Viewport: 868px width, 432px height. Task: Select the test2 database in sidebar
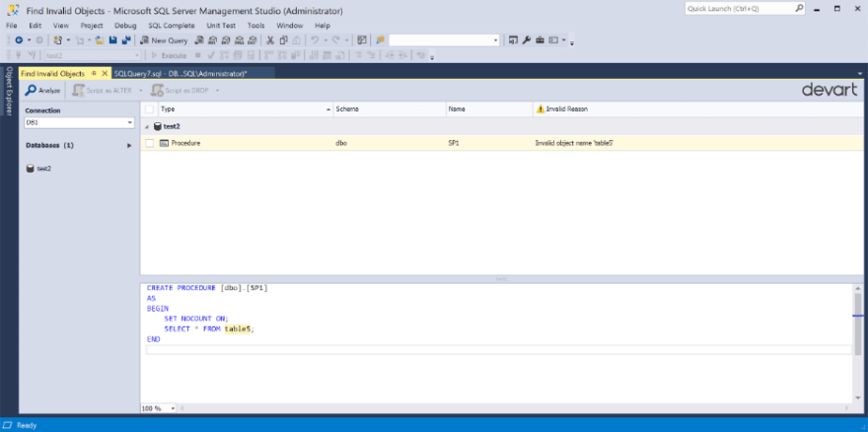click(x=39, y=169)
